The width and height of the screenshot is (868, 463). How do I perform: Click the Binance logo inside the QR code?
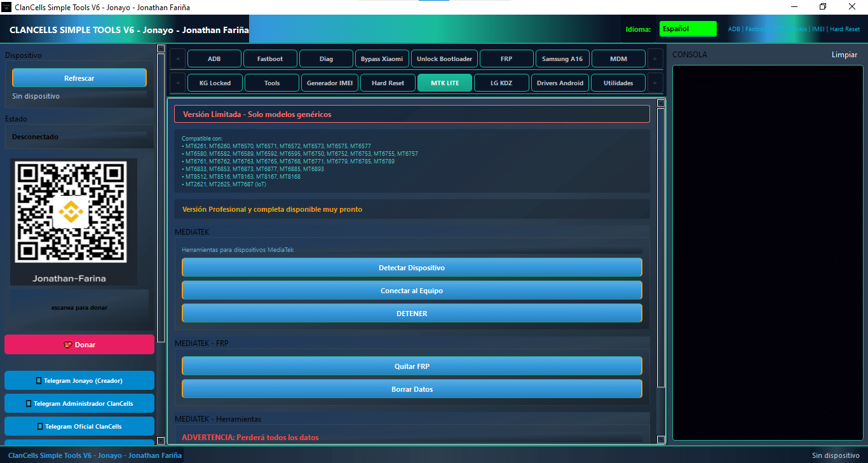point(70,212)
